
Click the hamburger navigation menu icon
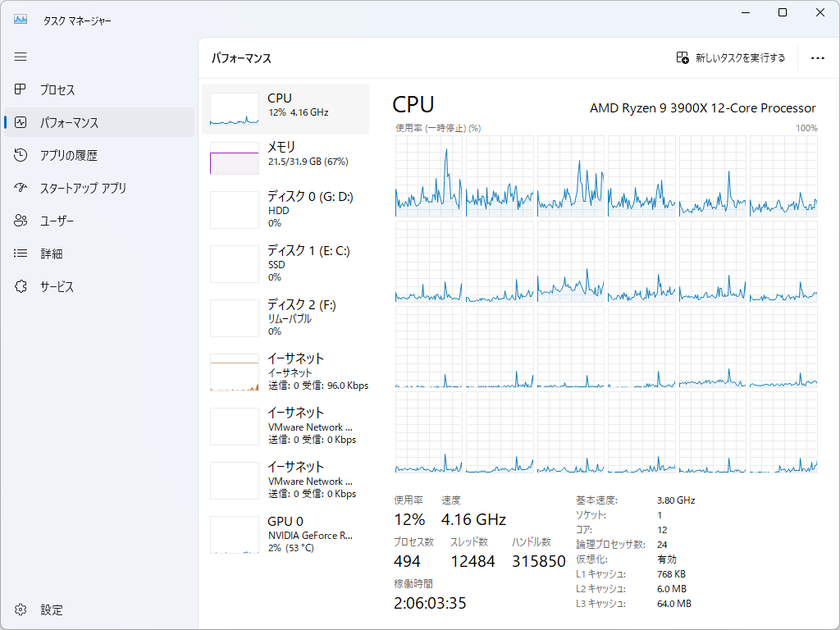tap(21, 57)
